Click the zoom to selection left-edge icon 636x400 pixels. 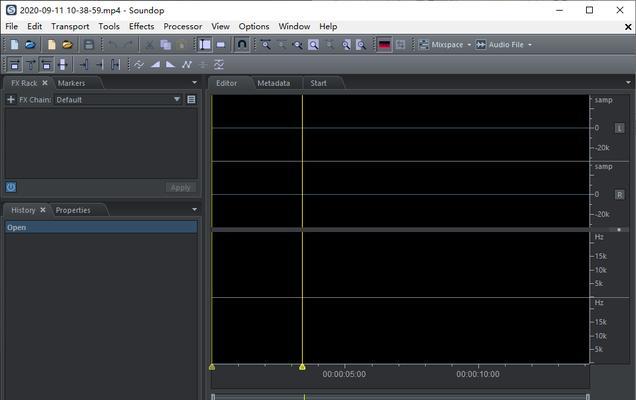pos(346,45)
